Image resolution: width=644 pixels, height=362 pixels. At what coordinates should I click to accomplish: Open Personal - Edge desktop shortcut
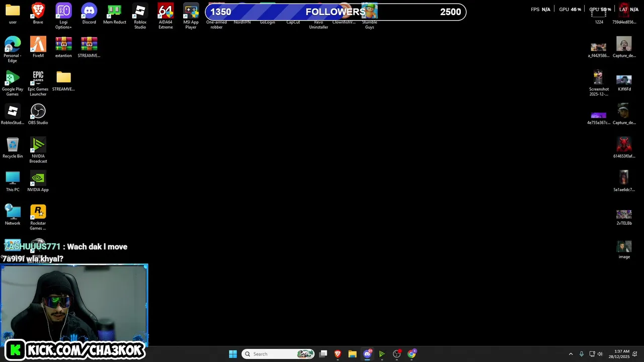[x=13, y=49]
